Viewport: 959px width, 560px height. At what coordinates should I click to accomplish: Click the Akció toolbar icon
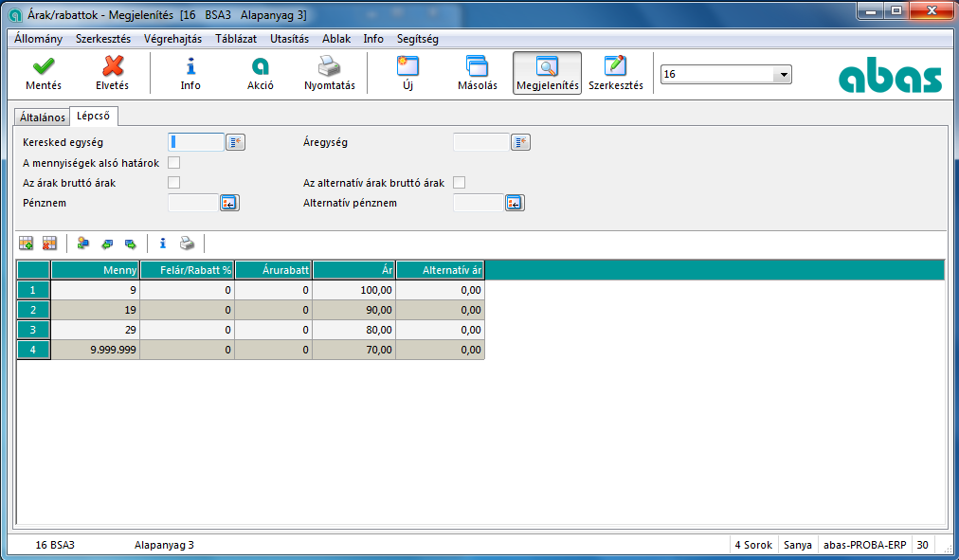[261, 66]
